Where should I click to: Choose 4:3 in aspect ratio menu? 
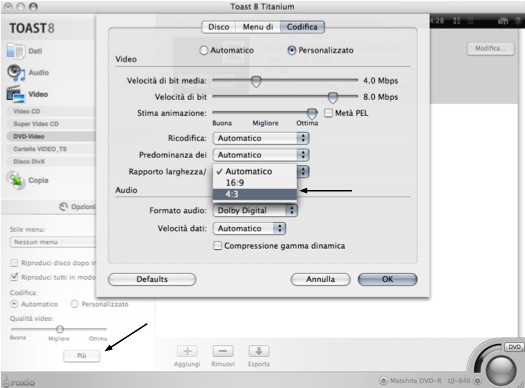click(x=255, y=194)
